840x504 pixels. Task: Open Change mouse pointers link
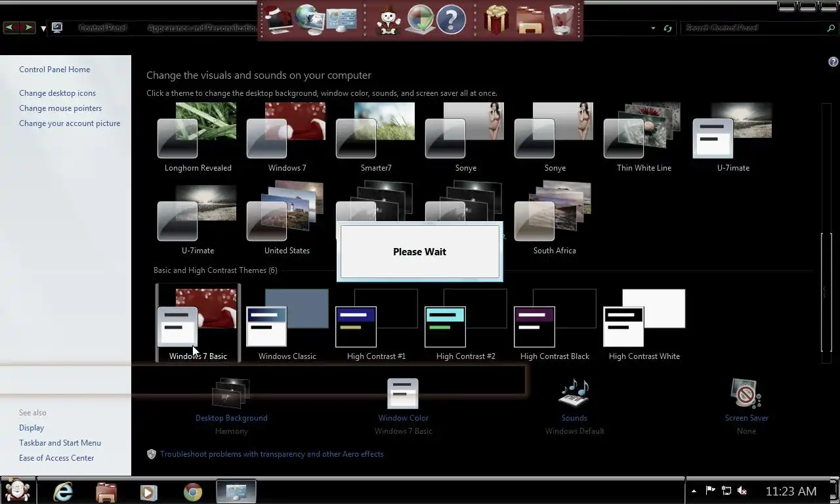pos(60,108)
